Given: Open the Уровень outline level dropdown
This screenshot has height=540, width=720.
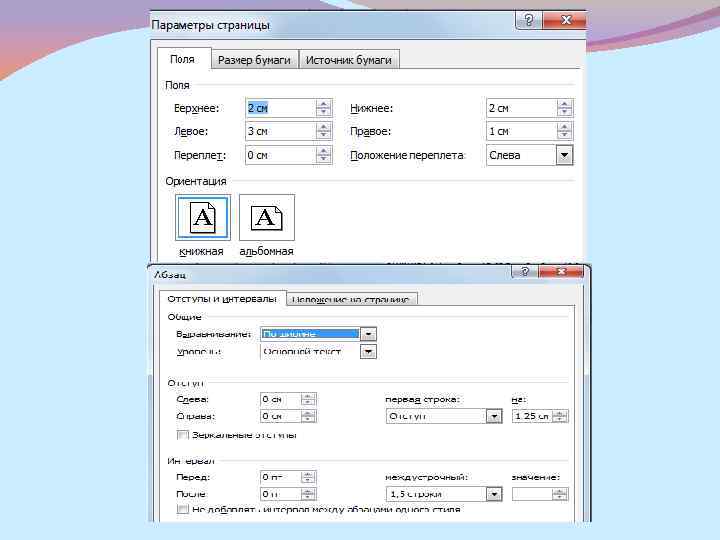Looking at the screenshot, I should tap(368, 352).
